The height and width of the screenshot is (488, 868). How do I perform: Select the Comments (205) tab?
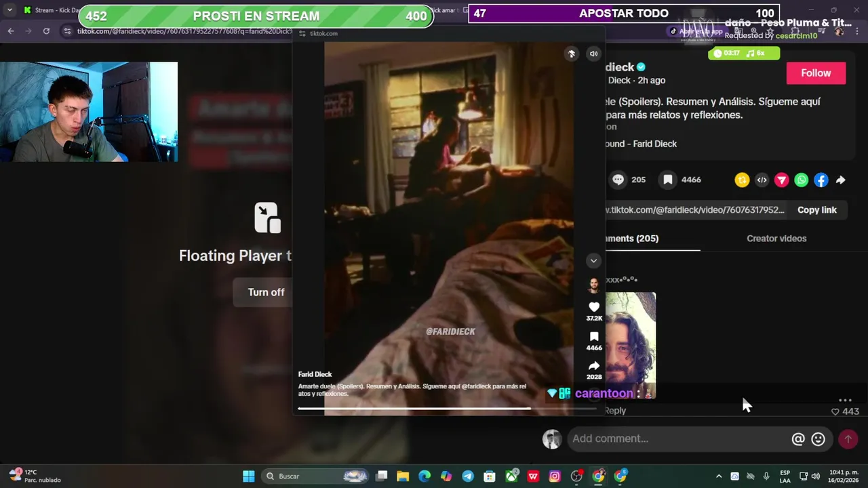click(x=631, y=239)
